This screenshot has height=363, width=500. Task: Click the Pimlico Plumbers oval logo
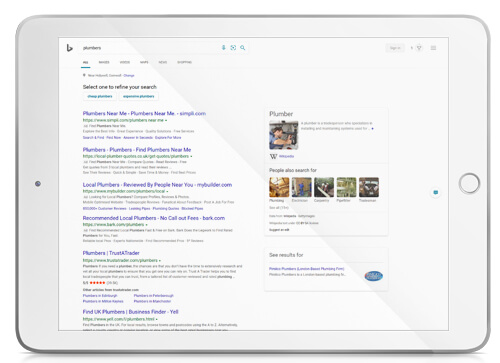[x=374, y=276]
